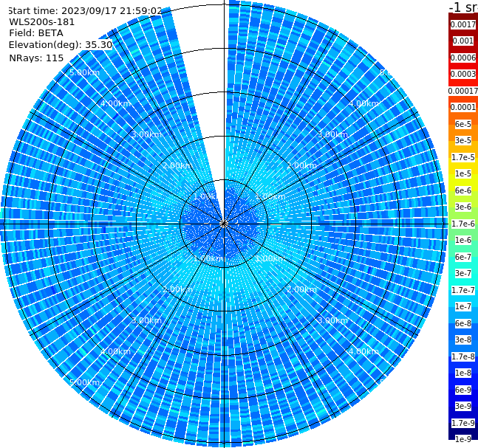The width and height of the screenshot is (478, 448).
Task: Click the 6e-9 colorbar label
Action: (x=463, y=390)
